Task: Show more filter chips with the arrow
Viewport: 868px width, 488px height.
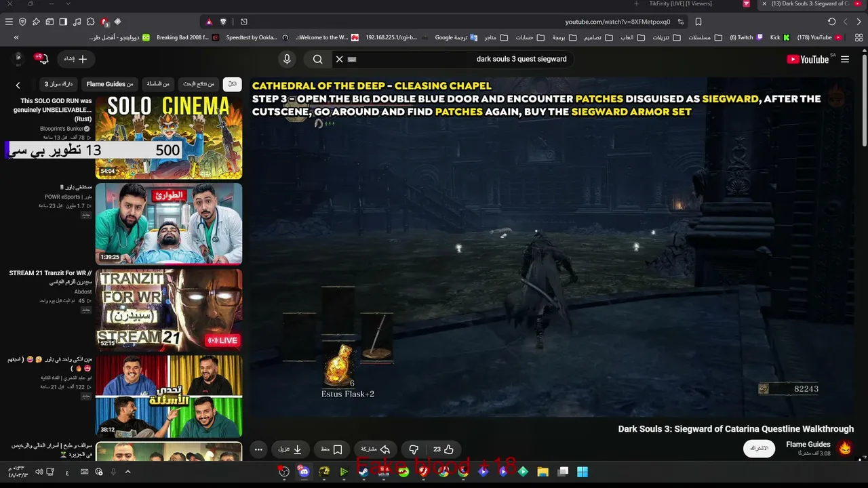Action: pos(18,85)
